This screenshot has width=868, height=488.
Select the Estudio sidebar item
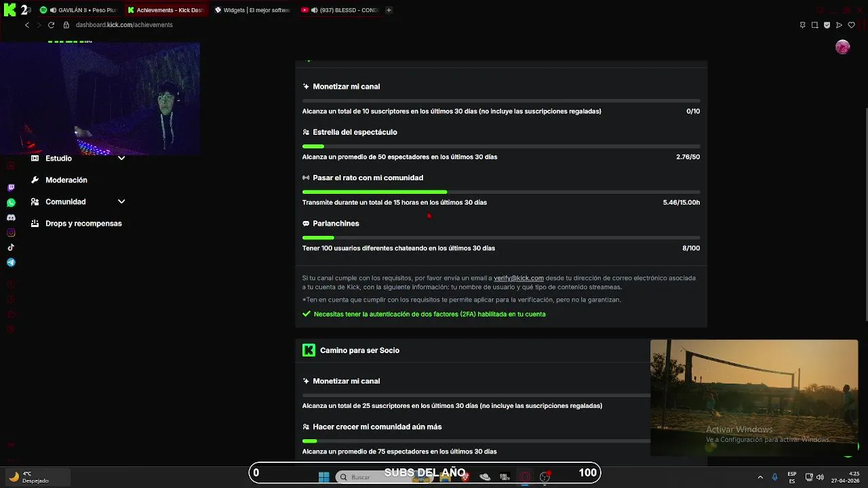click(x=58, y=159)
